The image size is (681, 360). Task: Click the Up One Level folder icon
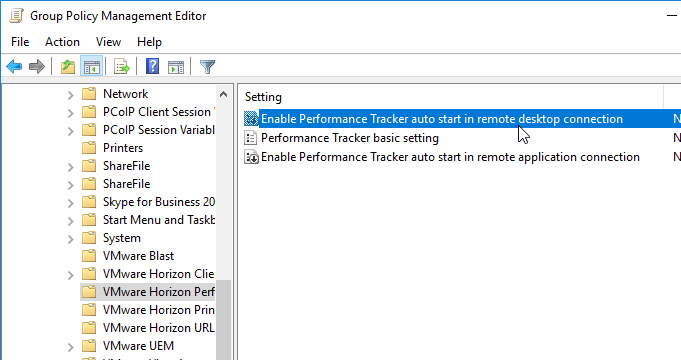coord(68,67)
